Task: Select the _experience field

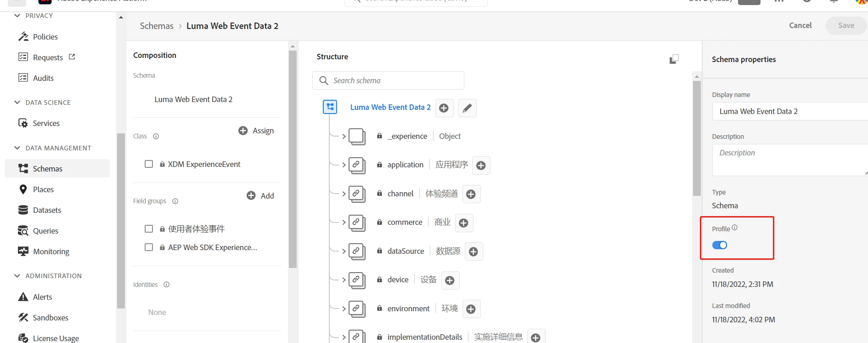Action: click(407, 136)
